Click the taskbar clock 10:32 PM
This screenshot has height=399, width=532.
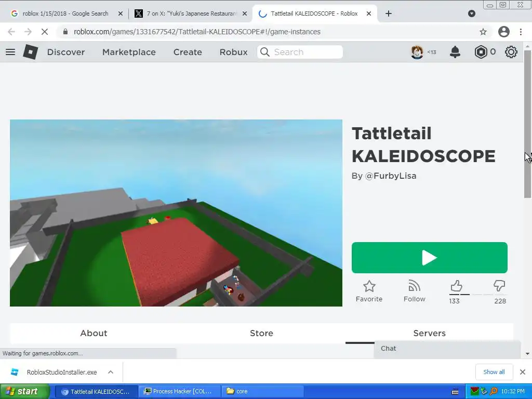click(x=513, y=392)
